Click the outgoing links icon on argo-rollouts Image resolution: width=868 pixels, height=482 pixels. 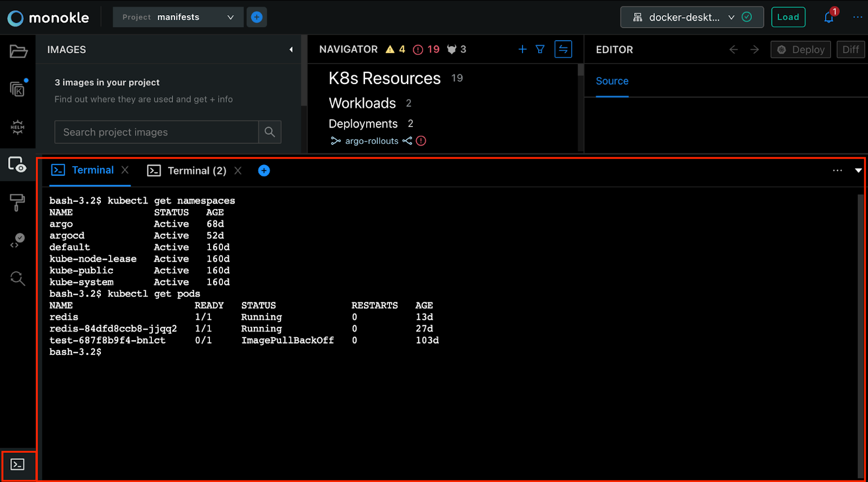click(x=407, y=141)
